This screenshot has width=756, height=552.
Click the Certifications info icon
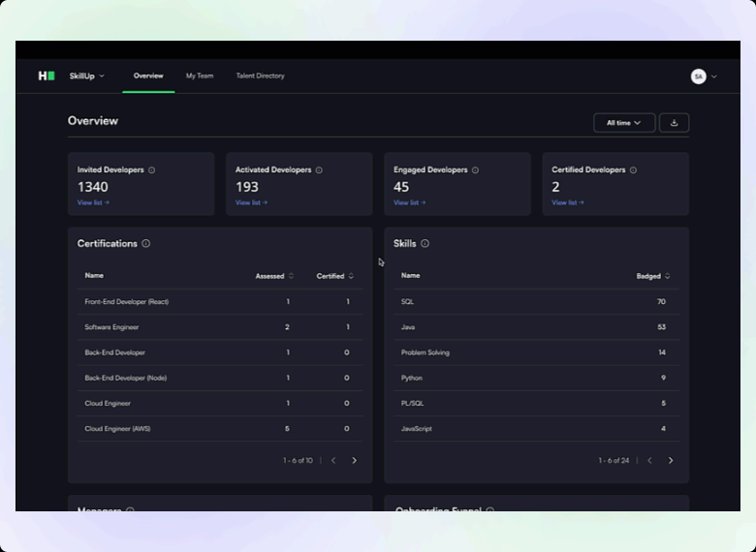tap(146, 244)
